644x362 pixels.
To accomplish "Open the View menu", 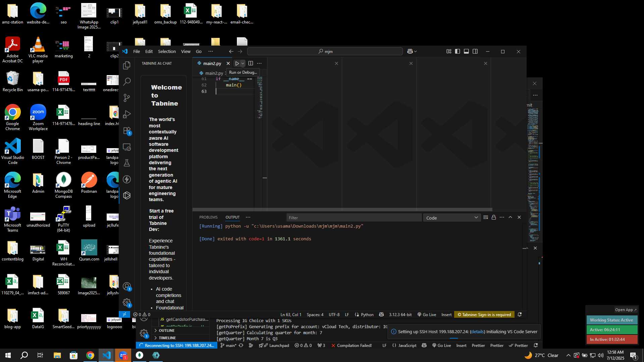I will (x=185, y=51).
